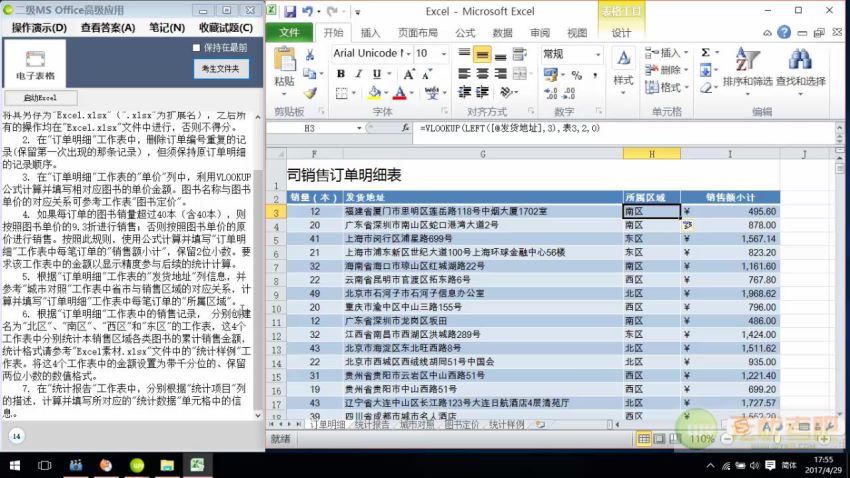This screenshot has height=478, width=850.
Task: Click the Excel Help question mark
Action: pyautogui.click(x=784, y=33)
